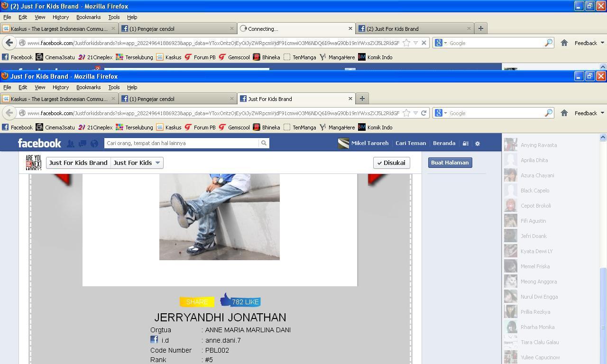
Task: Open the Cari Teman link
Action: tap(411, 143)
